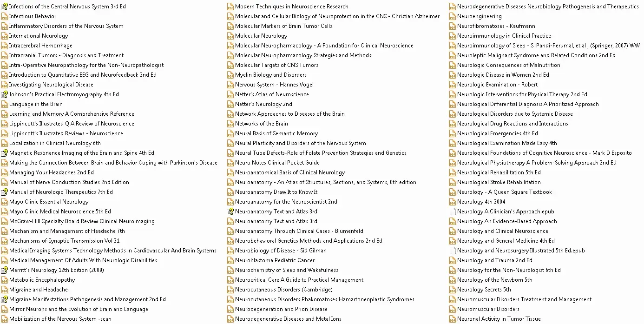This screenshot has height=324, width=644.
Task: Click PDF icon of Mayo Clinic Essential Neurology
Action: [4, 202]
